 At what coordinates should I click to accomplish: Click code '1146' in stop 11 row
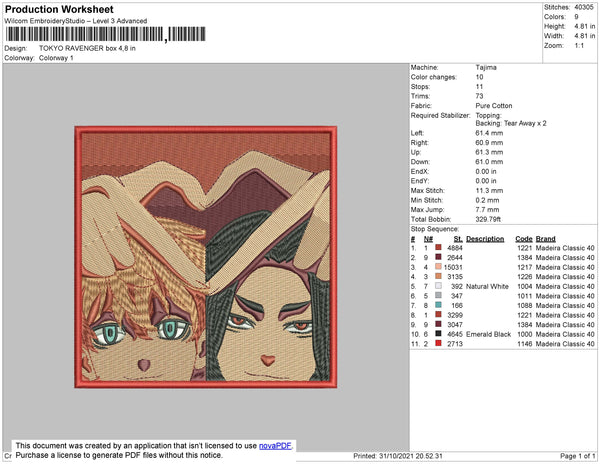(x=525, y=344)
